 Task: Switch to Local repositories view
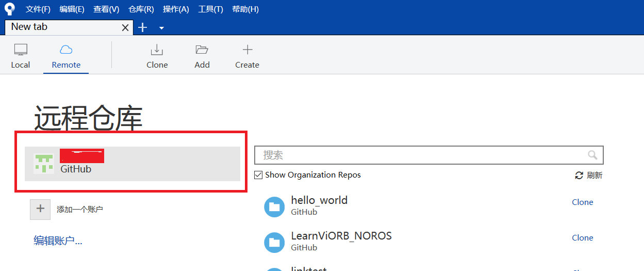coord(21,57)
